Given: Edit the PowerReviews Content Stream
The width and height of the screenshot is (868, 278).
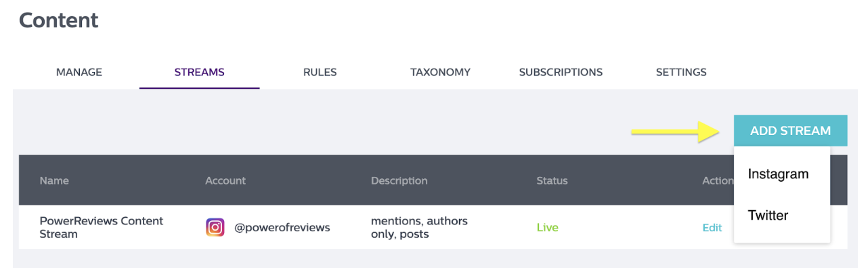Looking at the screenshot, I should 712,228.
